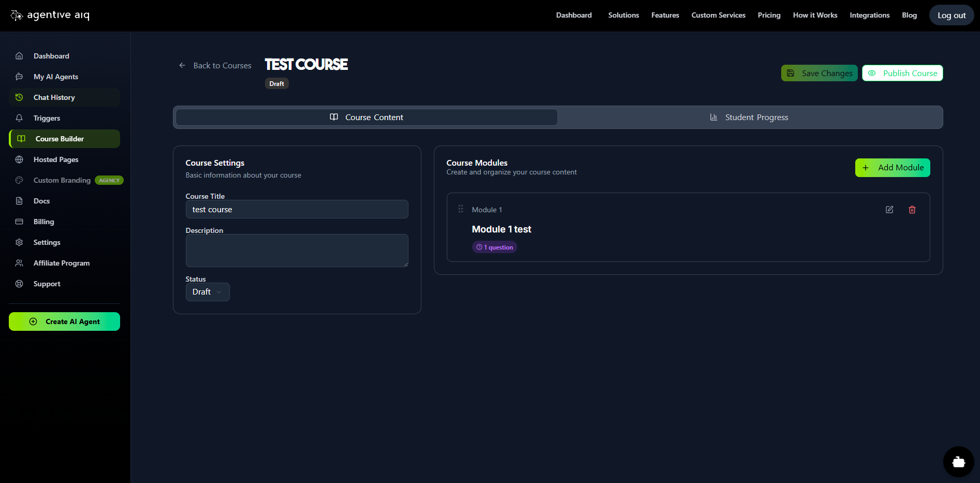
Task: Open the chatbot widget bubble
Action: 958,462
